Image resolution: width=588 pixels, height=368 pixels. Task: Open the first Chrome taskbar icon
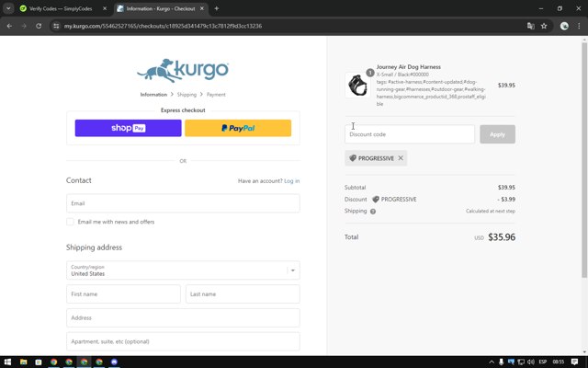coord(53,362)
